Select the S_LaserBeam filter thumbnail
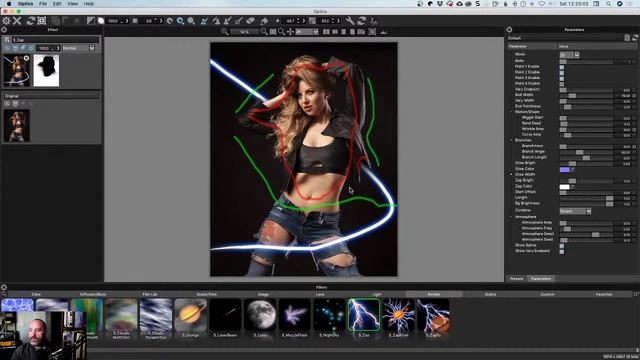The width and height of the screenshot is (640, 360). pyautogui.click(x=225, y=315)
